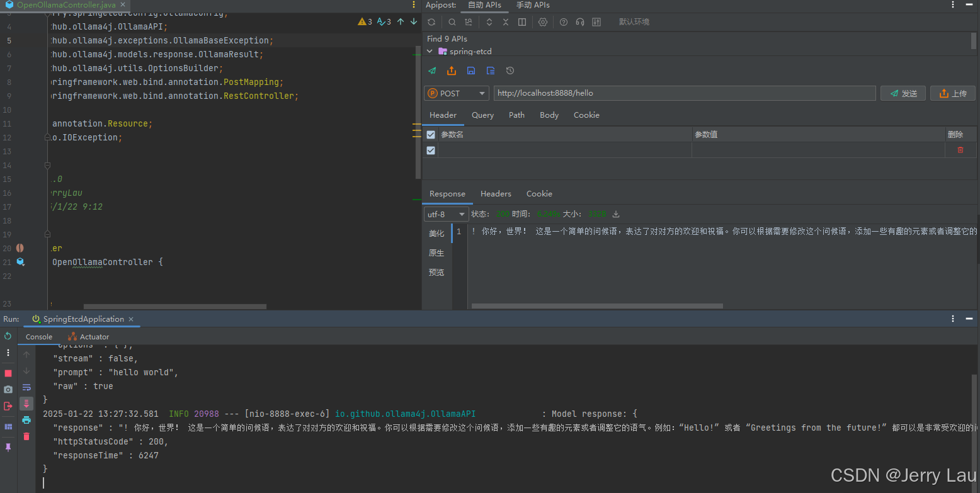Screen dimensions: 980x493
Task: Open search in Apipost toolbar
Action: point(452,22)
